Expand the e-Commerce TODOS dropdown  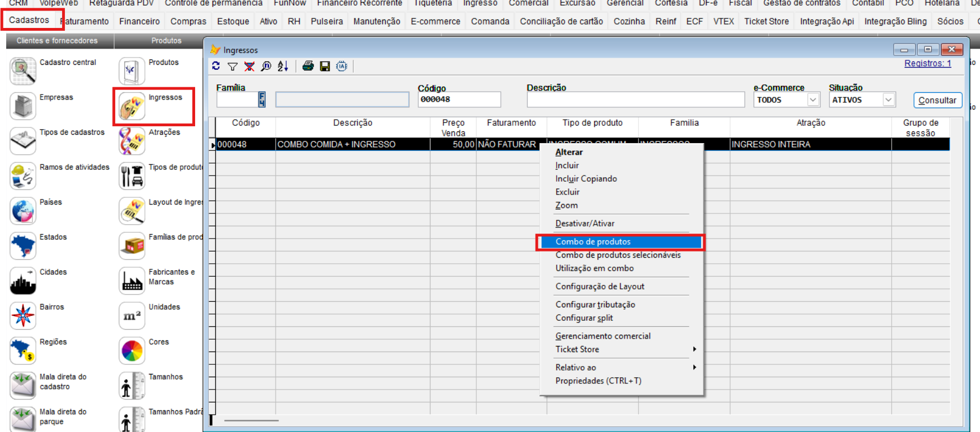coord(813,100)
